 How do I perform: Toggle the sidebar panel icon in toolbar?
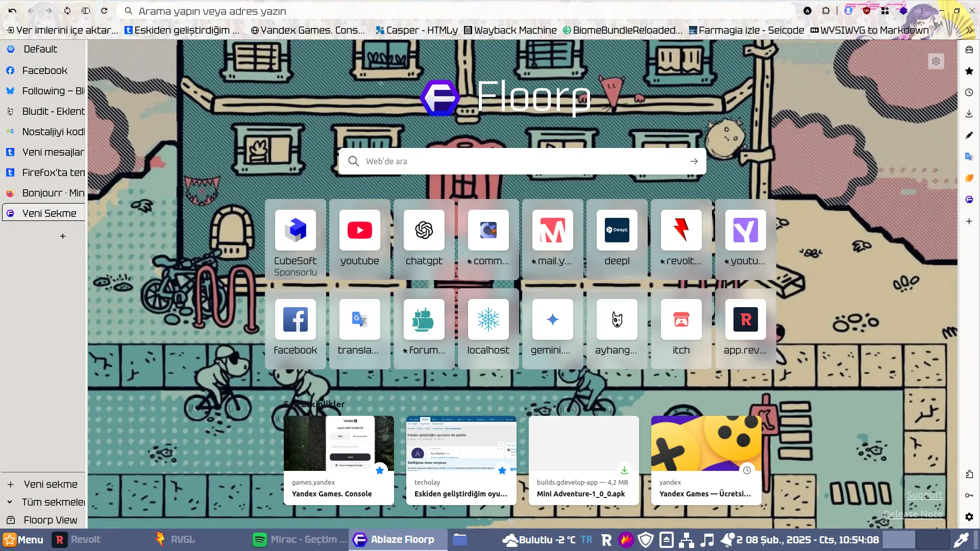point(86,11)
